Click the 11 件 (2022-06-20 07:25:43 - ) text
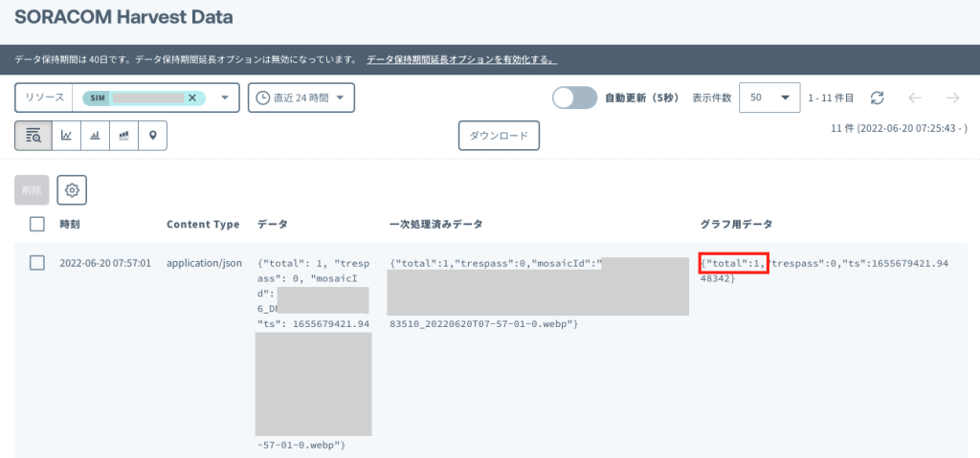Image resolution: width=980 pixels, height=458 pixels. (x=899, y=128)
